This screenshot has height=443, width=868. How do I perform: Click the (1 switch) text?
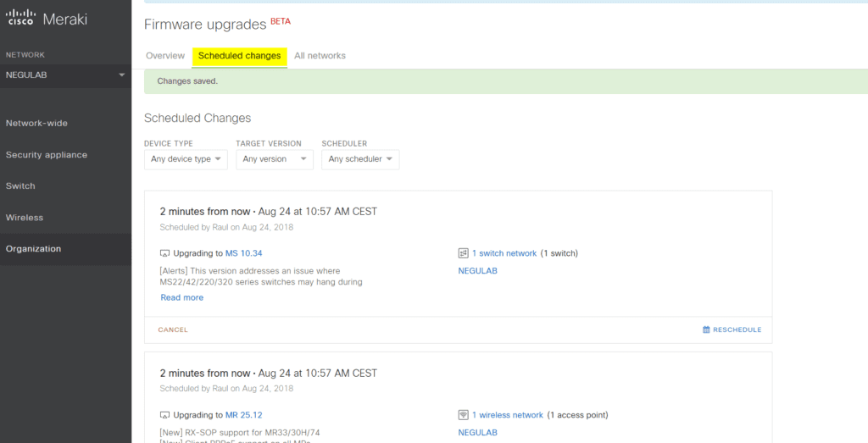[559, 253]
